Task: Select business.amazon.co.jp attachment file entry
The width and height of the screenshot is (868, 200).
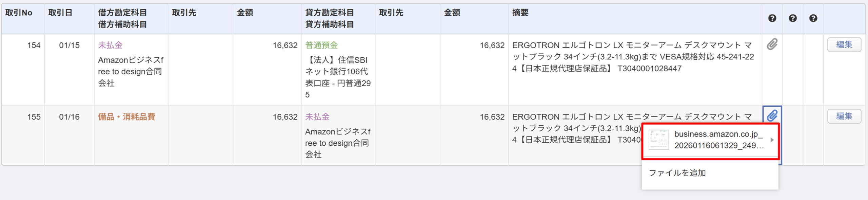Action: point(718,140)
